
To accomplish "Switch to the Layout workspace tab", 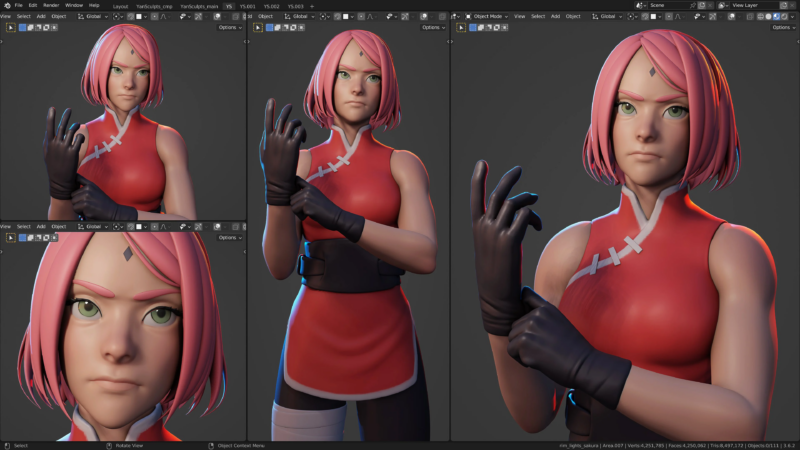I will (120, 6).
